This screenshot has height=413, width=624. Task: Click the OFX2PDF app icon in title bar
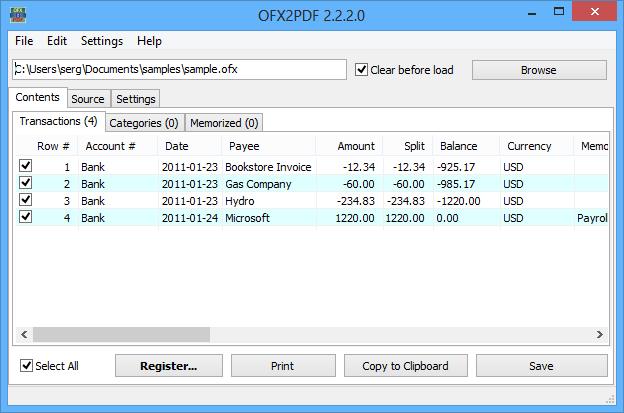(x=18, y=15)
